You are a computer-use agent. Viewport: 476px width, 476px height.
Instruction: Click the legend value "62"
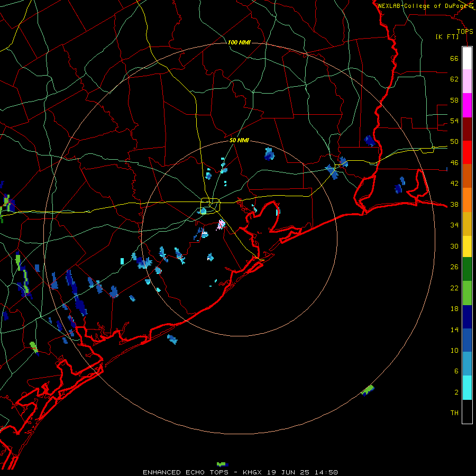pos(454,79)
